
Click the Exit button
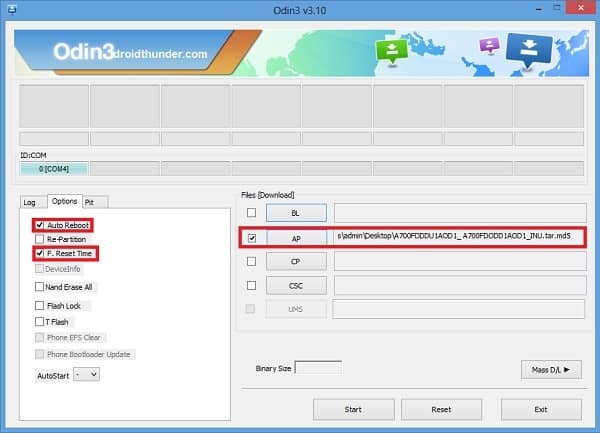541,410
